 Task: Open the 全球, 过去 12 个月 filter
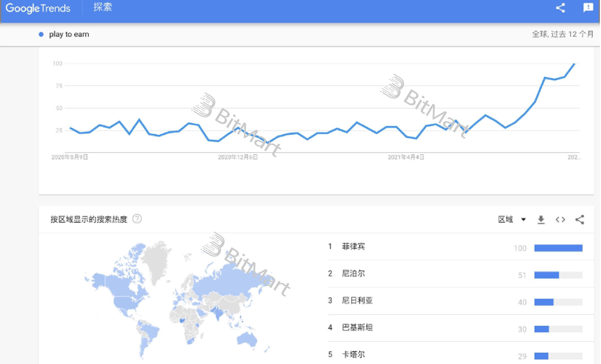tap(562, 34)
